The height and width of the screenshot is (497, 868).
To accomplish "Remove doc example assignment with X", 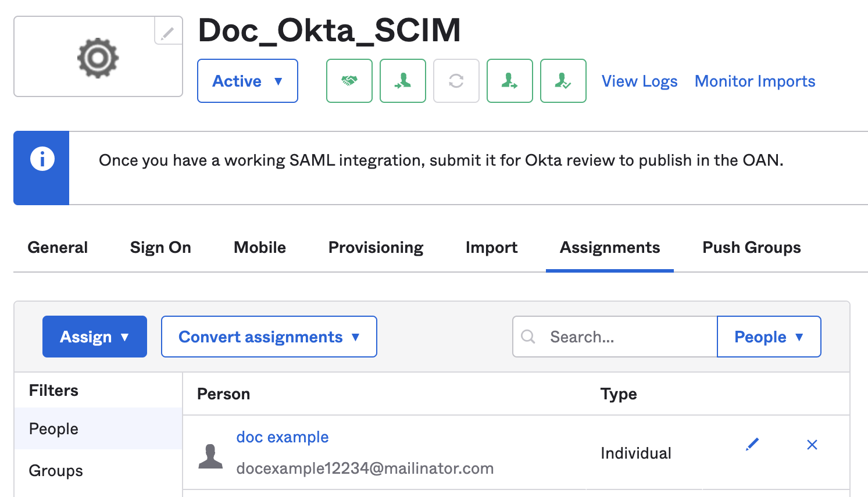I will [812, 445].
